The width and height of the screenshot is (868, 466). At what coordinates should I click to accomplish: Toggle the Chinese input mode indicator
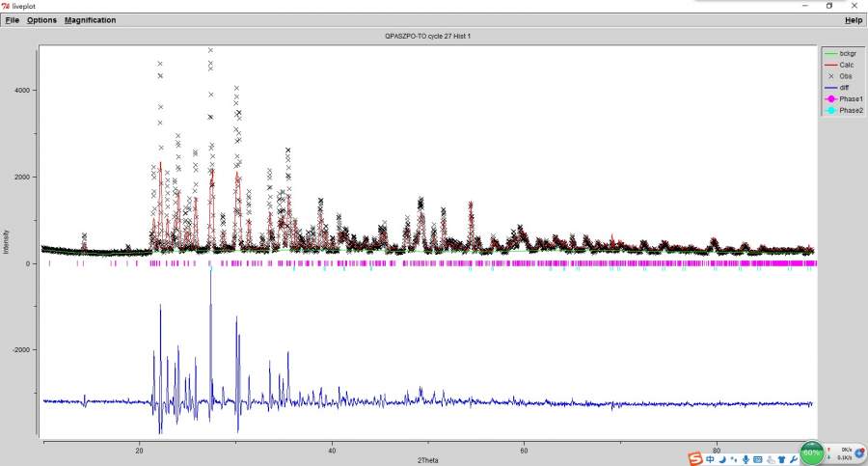point(710,459)
